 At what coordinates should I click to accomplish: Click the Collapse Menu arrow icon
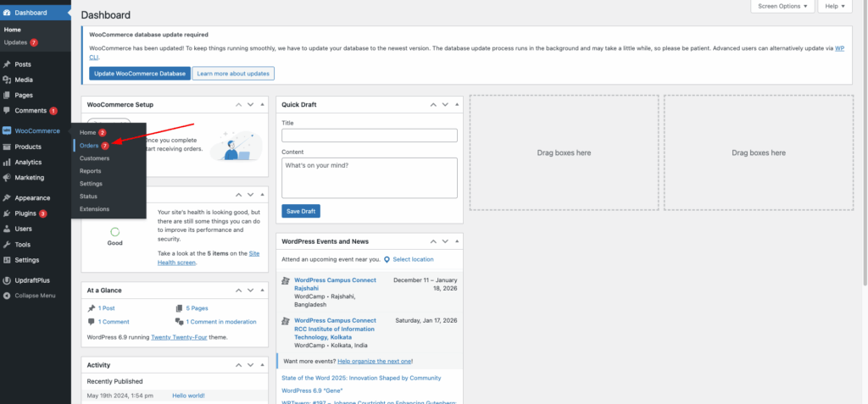click(x=7, y=296)
